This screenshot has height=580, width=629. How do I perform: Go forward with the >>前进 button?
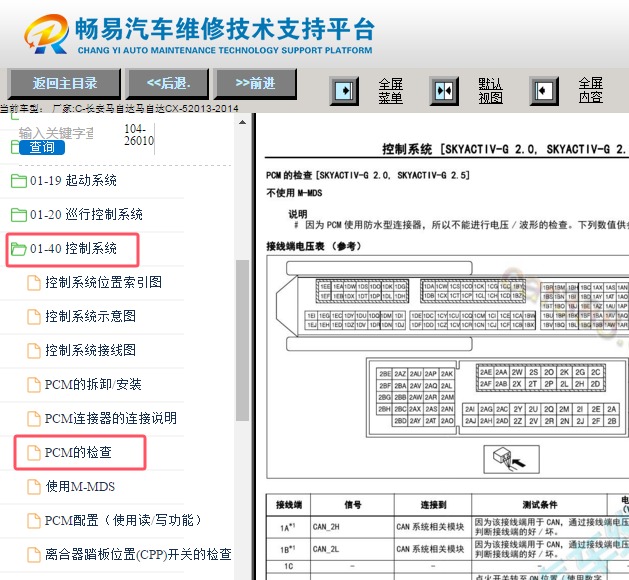(256, 83)
